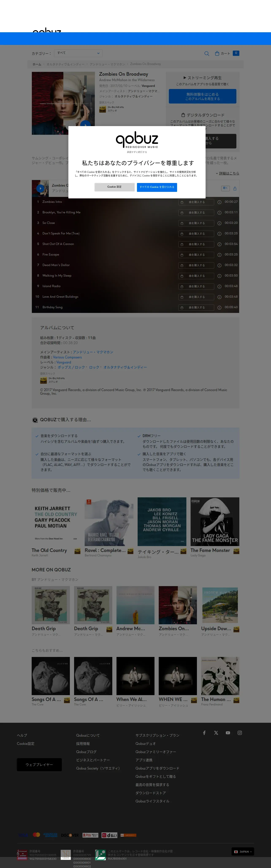Click Various Composers link
This screenshot has height=868, width=271.
point(67,357)
